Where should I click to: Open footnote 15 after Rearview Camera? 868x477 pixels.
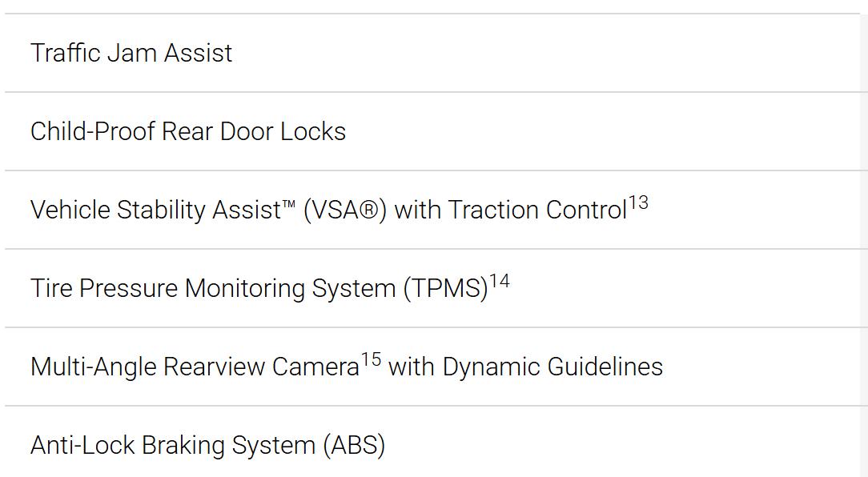(x=371, y=359)
